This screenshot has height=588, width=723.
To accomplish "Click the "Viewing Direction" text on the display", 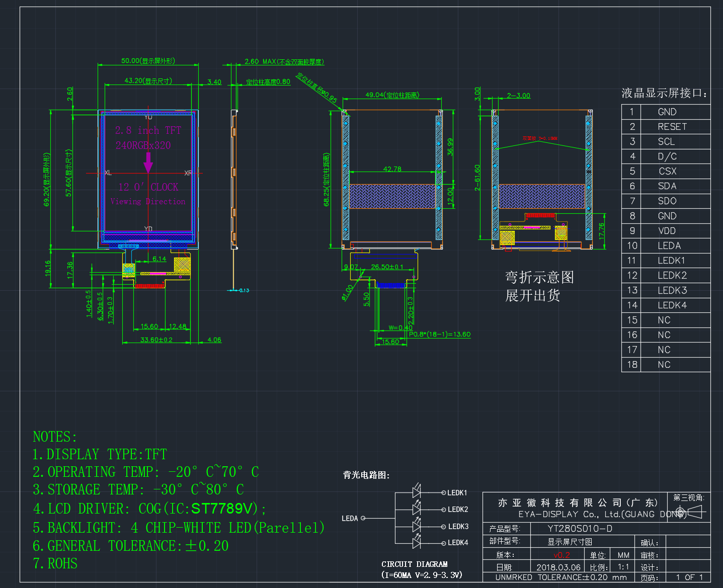I will click(x=148, y=202).
